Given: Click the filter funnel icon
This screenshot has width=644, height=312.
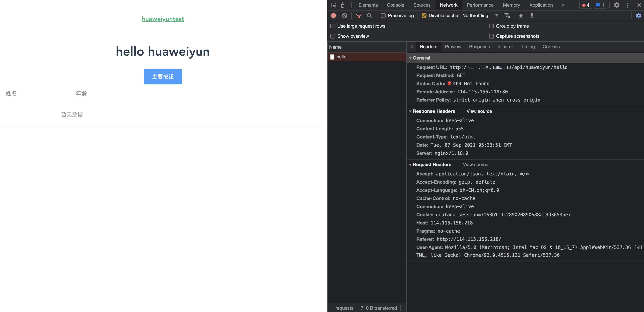Looking at the screenshot, I should (x=359, y=16).
